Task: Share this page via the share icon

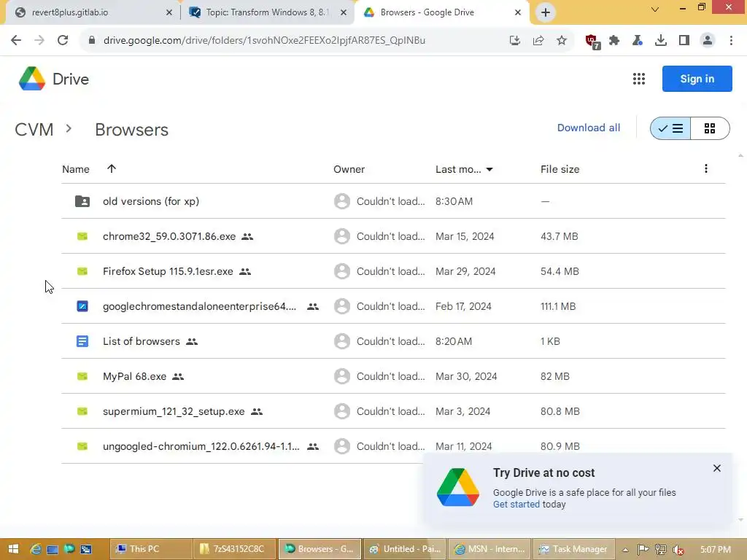Action: (538, 41)
